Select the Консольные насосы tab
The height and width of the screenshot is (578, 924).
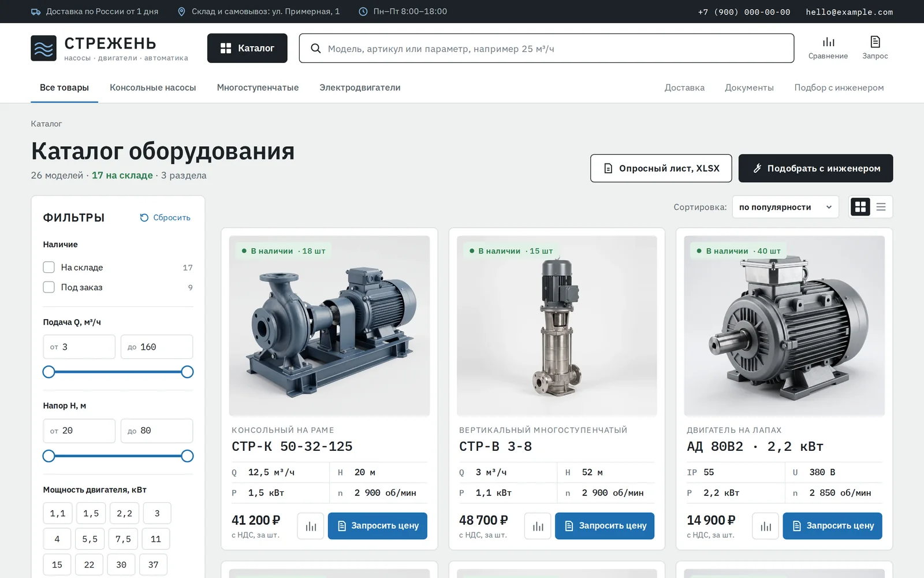click(x=153, y=88)
